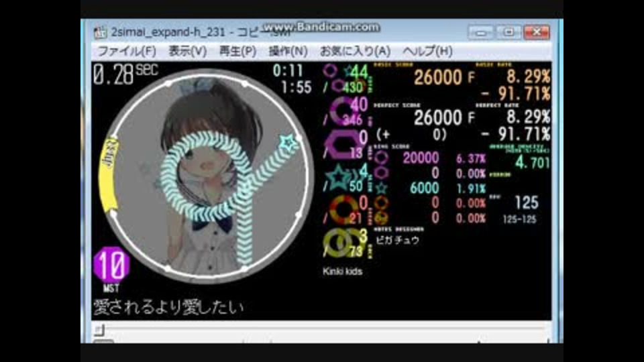Click the orange ring note icon beside 21
The width and height of the screenshot is (644, 362).
(x=344, y=210)
